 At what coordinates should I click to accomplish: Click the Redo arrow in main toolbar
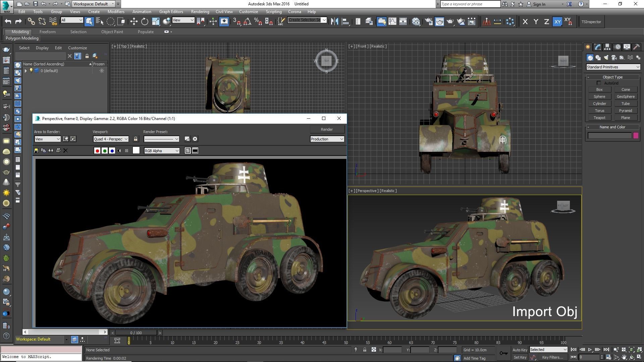[x=18, y=22]
